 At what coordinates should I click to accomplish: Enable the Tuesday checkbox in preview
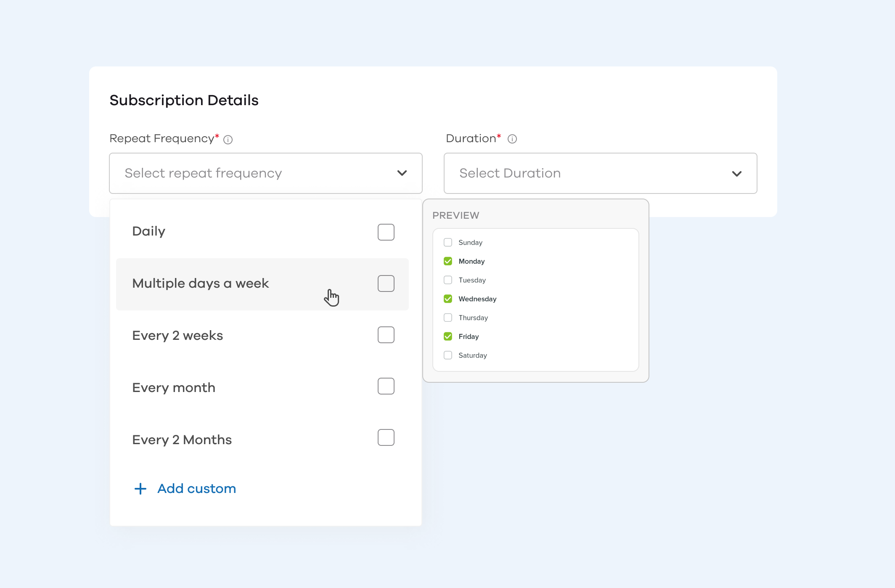pos(448,280)
